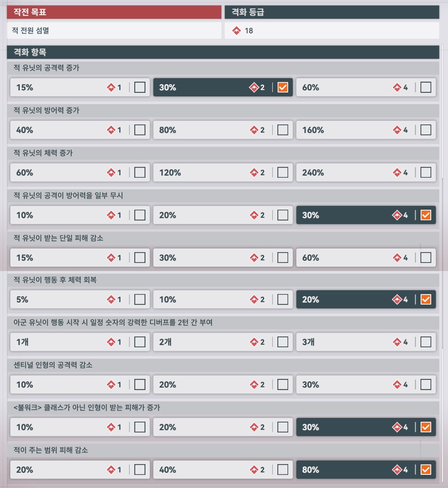Uncheck the 80% 범위 피해 감소 option
This screenshot has height=488, width=448.
pos(426,470)
